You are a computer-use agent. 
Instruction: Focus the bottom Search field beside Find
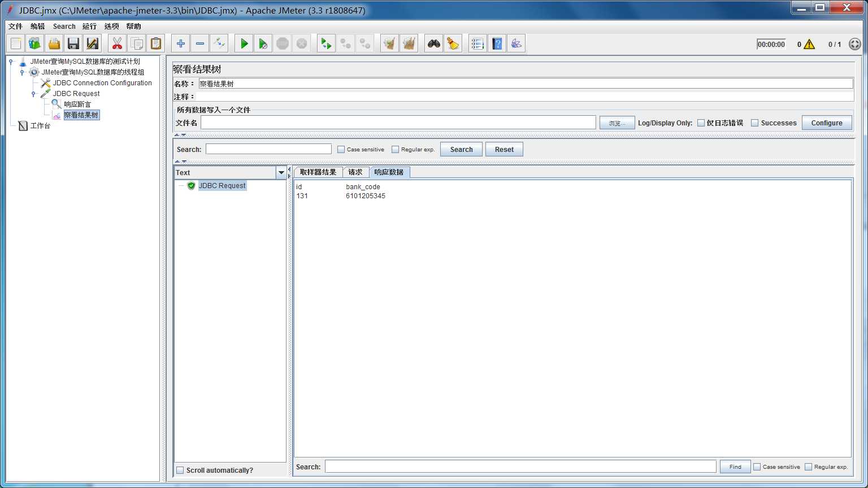pyautogui.click(x=520, y=467)
